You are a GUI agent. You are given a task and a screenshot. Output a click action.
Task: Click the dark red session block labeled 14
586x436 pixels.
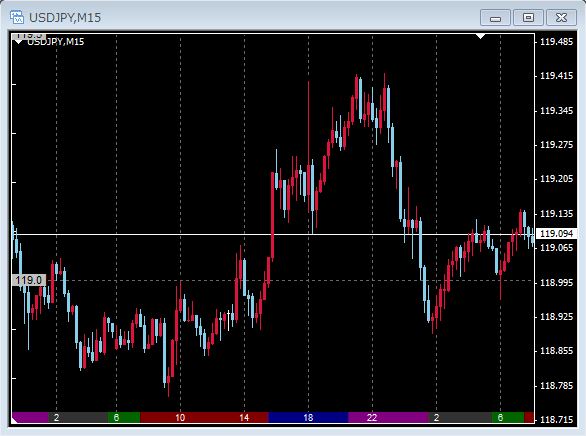[x=244, y=417]
